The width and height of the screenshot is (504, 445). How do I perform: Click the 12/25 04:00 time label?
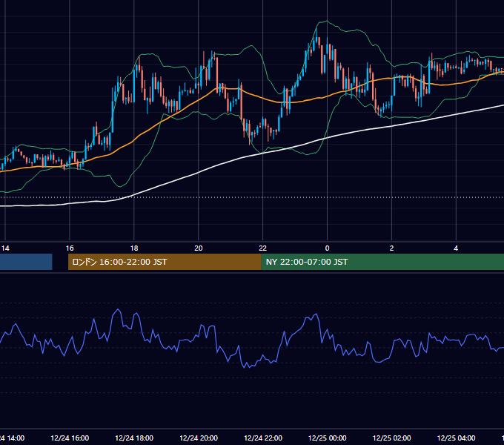click(456, 438)
